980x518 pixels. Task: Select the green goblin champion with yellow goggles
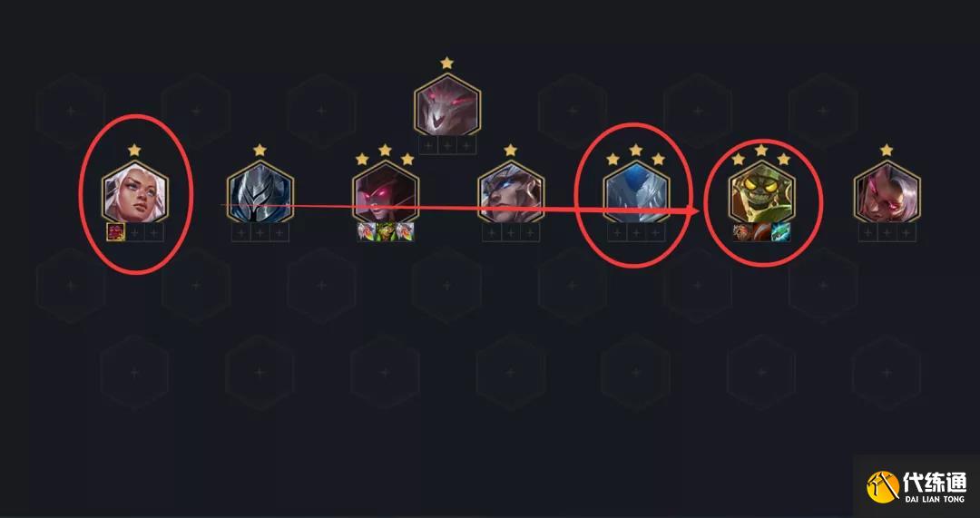tap(761, 191)
